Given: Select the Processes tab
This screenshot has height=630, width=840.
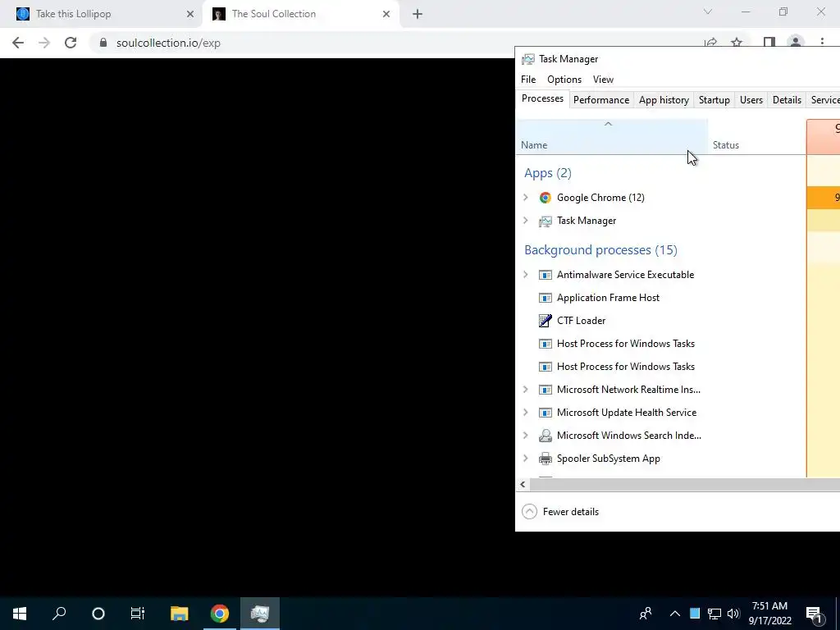Looking at the screenshot, I should click(x=542, y=99).
